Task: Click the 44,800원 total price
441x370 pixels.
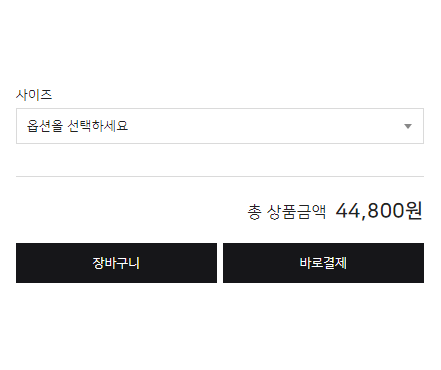Action: pos(379,211)
